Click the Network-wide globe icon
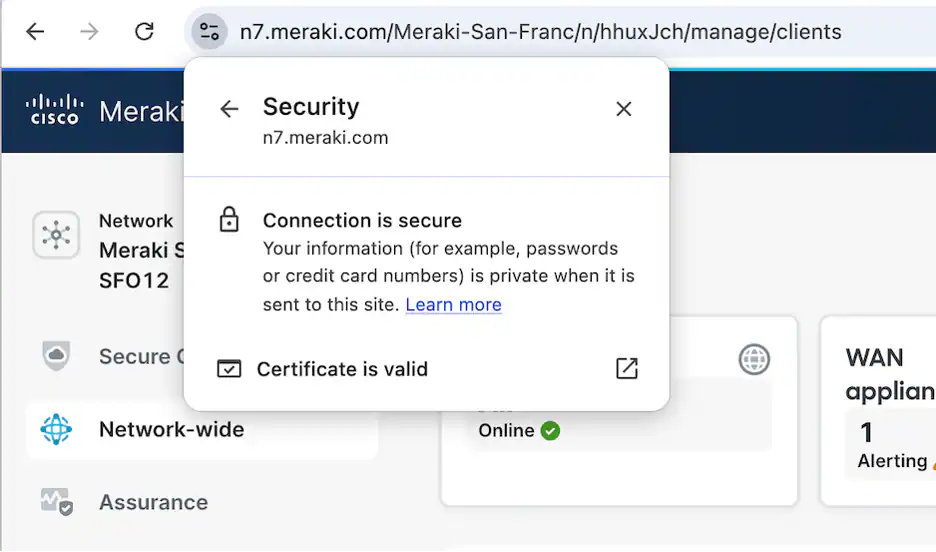 tap(56, 429)
